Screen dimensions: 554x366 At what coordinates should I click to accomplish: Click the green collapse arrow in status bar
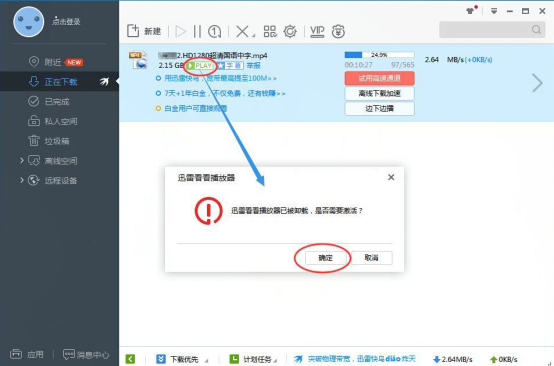point(130,359)
